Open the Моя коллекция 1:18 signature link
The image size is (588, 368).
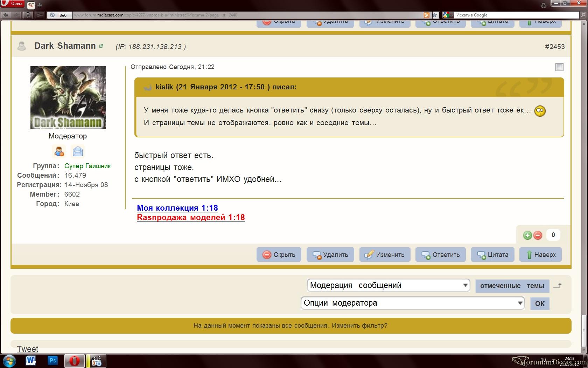pyautogui.click(x=177, y=208)
